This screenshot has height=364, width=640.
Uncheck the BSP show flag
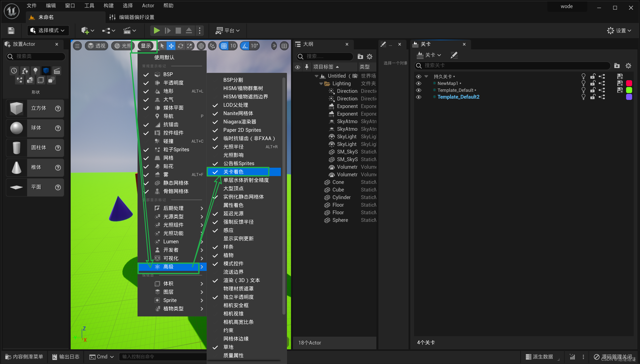click(x=168, y=74)
